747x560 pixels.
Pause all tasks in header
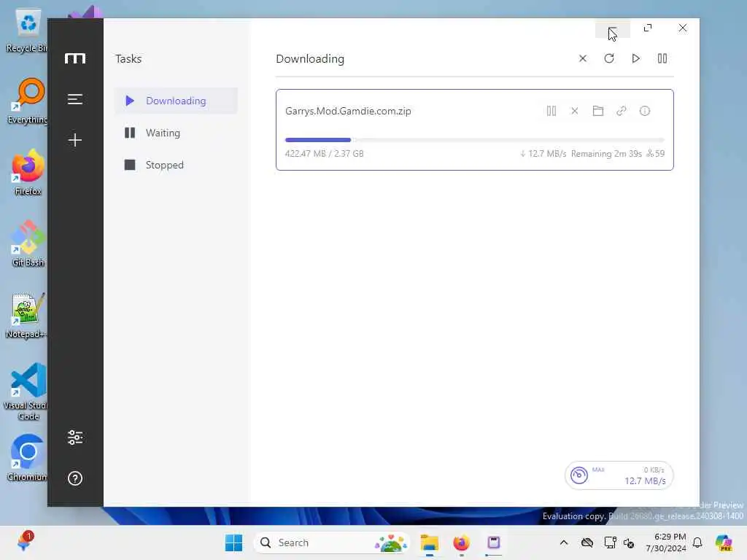(x=662, y=58)
